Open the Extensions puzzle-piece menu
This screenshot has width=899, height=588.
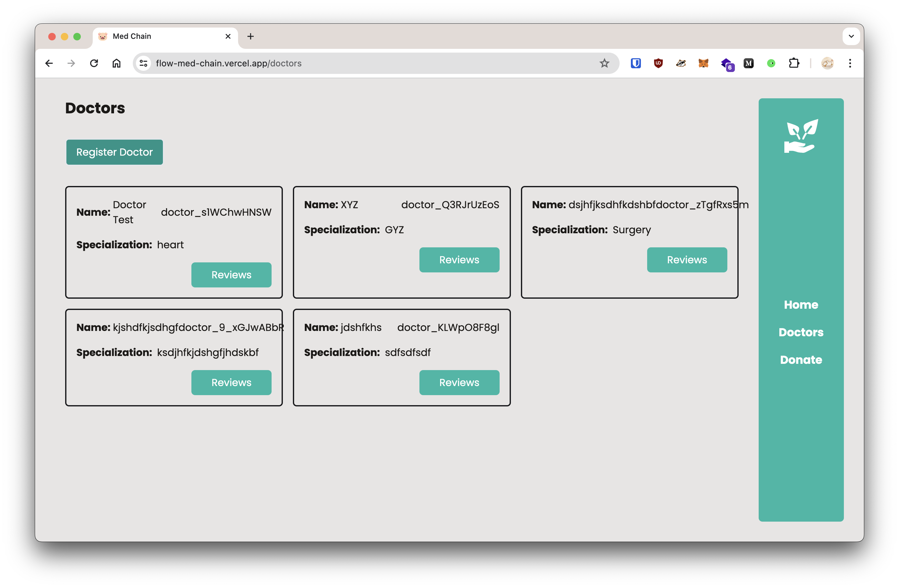(794, 63)
